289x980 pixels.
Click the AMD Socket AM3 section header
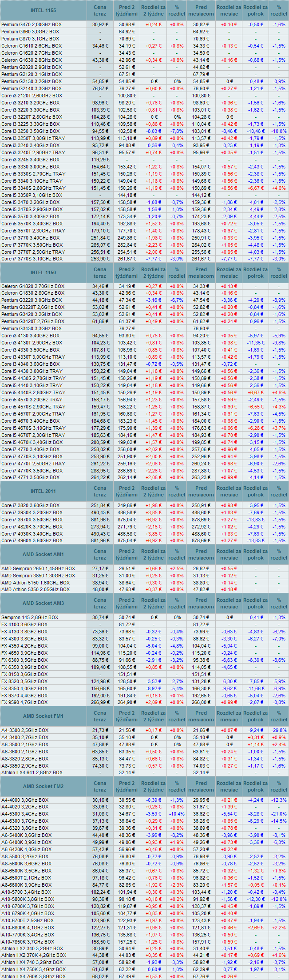tap(44, 603)
